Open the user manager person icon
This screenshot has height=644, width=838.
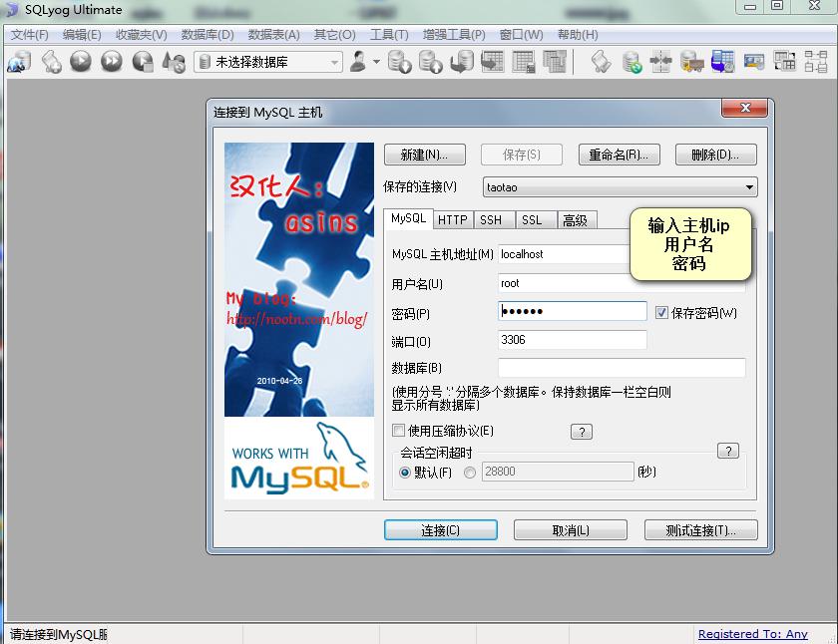pyautogui.click(x=358, y=62)
